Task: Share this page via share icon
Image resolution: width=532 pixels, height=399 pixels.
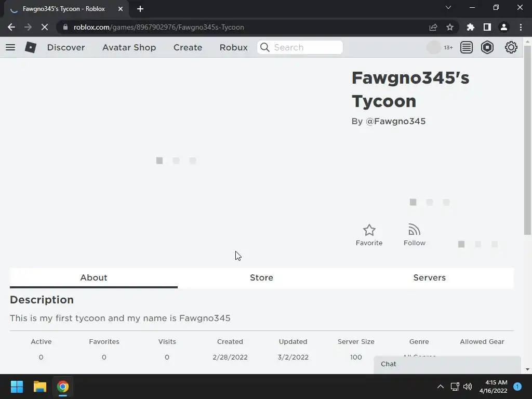Action: 433,27
